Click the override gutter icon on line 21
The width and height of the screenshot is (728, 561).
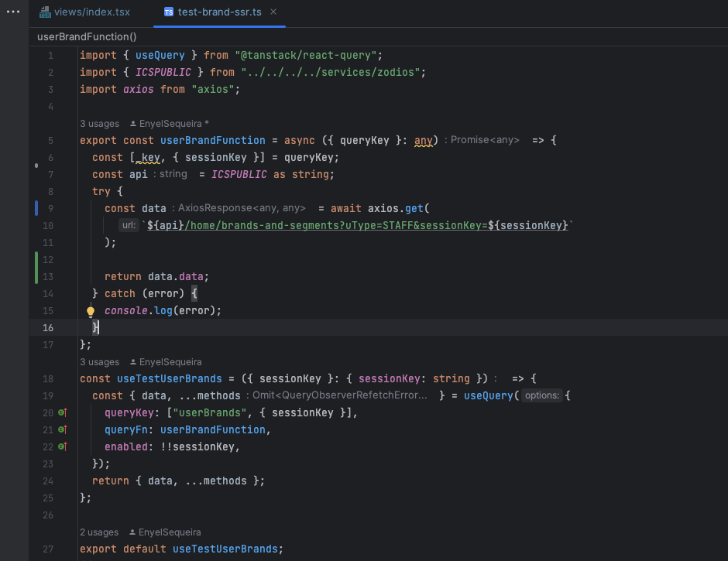[63, 429]
